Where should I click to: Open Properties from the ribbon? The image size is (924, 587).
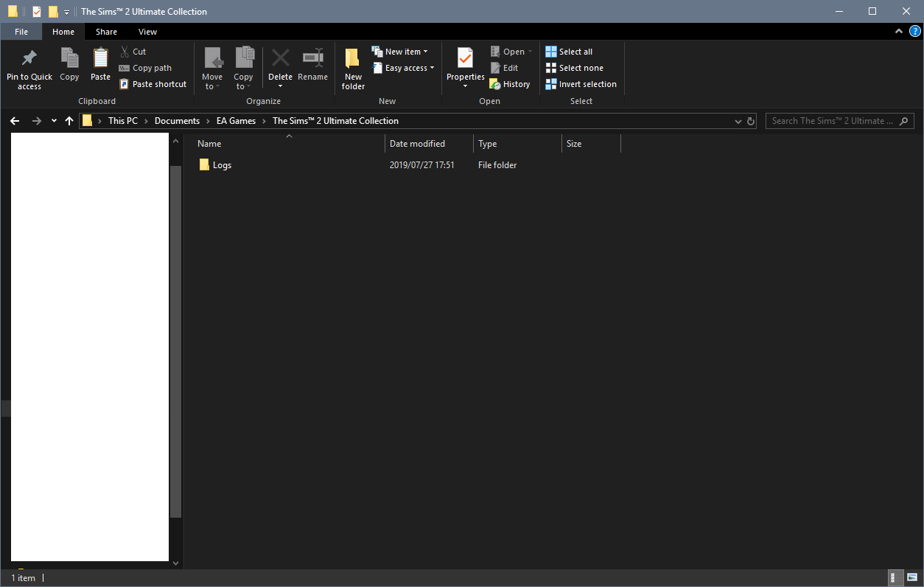[465, 58]
